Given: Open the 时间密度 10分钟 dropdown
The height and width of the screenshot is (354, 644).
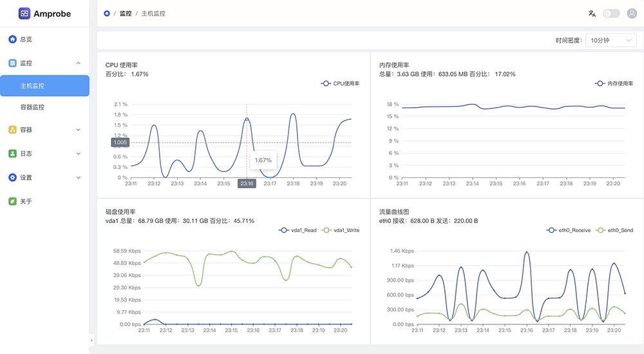Looking at the screenshot, I should pyautogui.click(x=611, y=41).
